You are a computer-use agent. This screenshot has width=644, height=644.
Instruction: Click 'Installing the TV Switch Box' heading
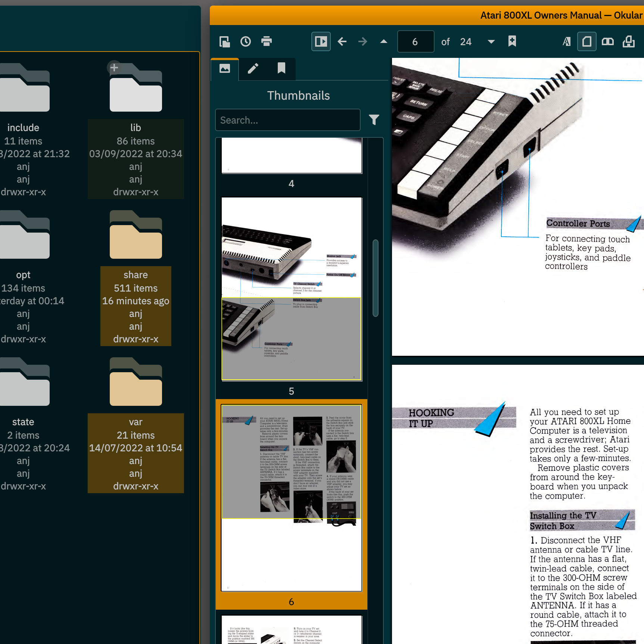point(563,520)
